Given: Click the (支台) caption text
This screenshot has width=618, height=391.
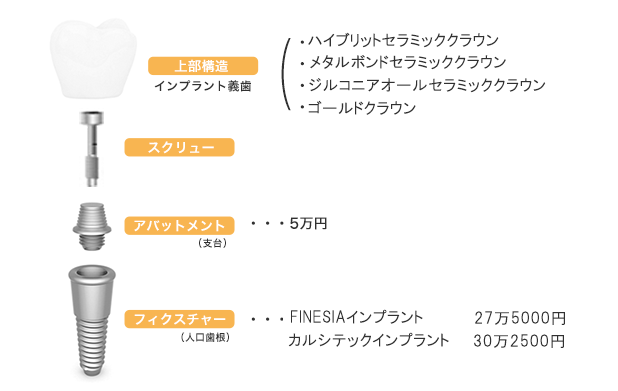Looking at the screenshot, I should [x=213, y=243].
